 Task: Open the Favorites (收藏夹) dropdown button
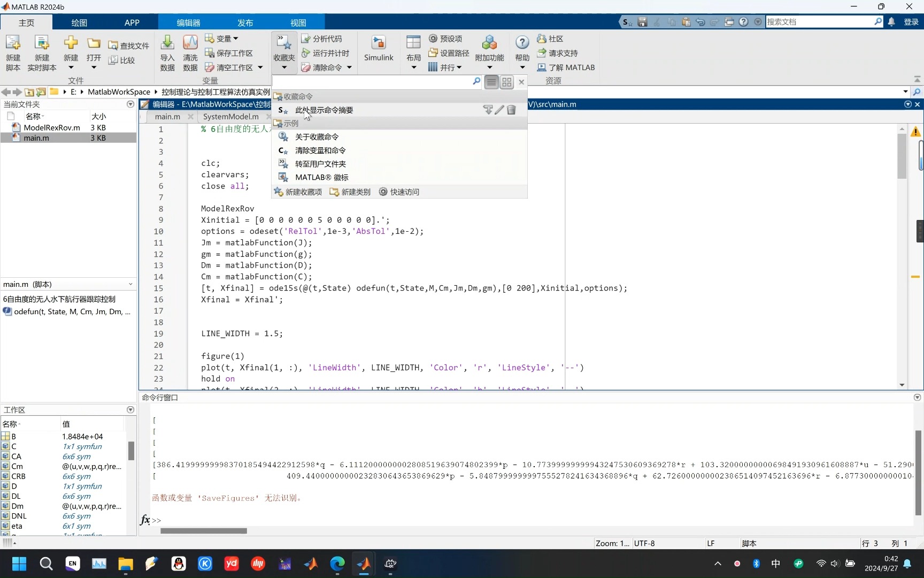[x=284, y=52]
